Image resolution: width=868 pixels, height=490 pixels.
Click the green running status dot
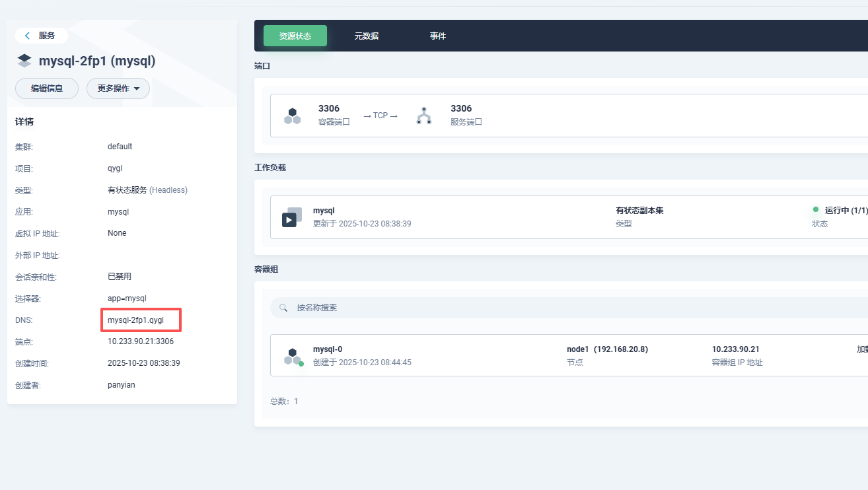tap(816, 210)
